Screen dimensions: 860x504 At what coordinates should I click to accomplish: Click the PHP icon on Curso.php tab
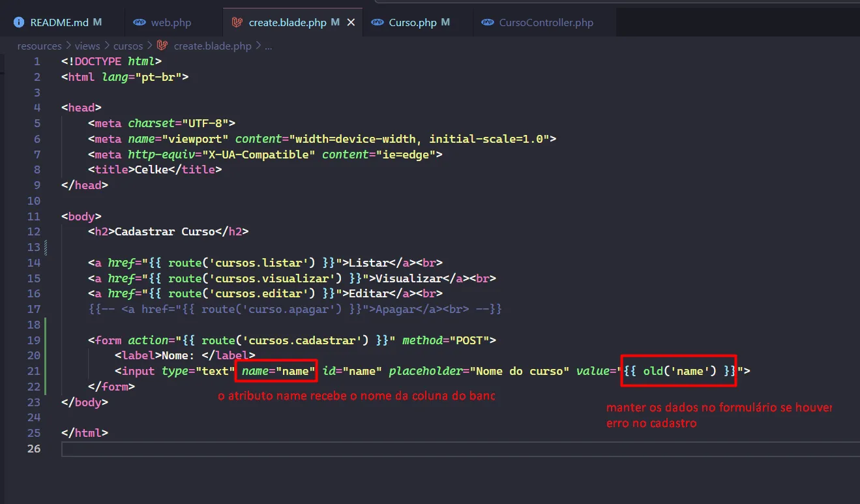point(378,22)
